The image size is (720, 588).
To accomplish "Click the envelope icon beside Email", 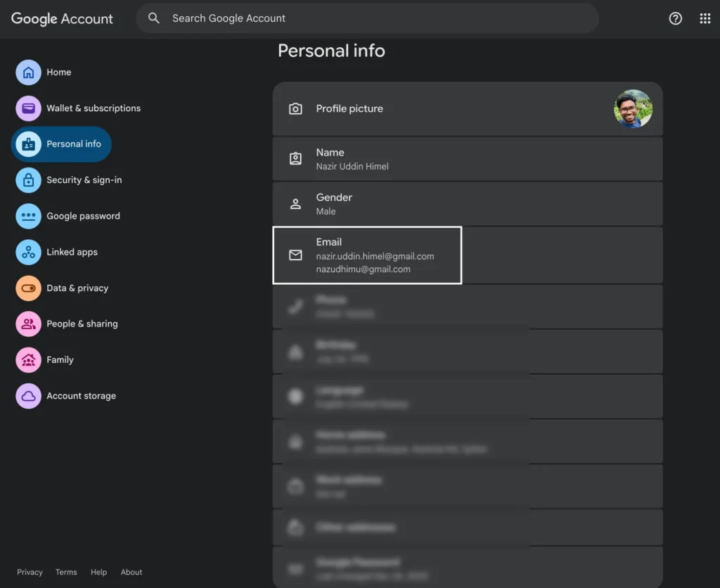I will [295, 255].
